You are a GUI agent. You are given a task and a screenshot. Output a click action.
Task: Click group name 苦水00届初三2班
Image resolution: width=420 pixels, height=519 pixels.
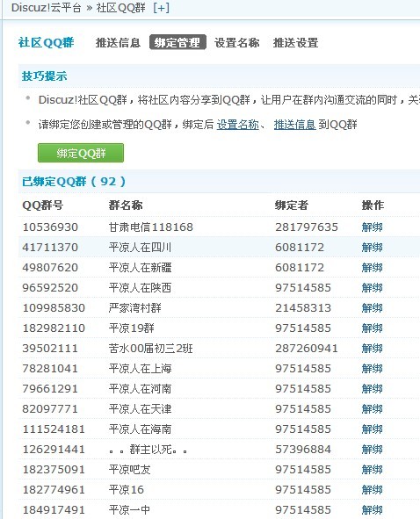[x=151, y=349]
